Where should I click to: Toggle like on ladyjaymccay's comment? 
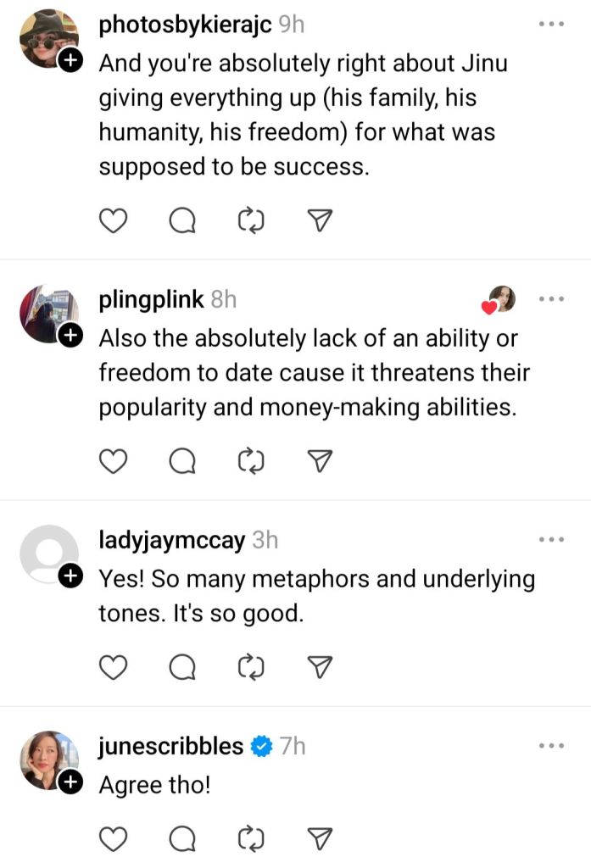113,668
